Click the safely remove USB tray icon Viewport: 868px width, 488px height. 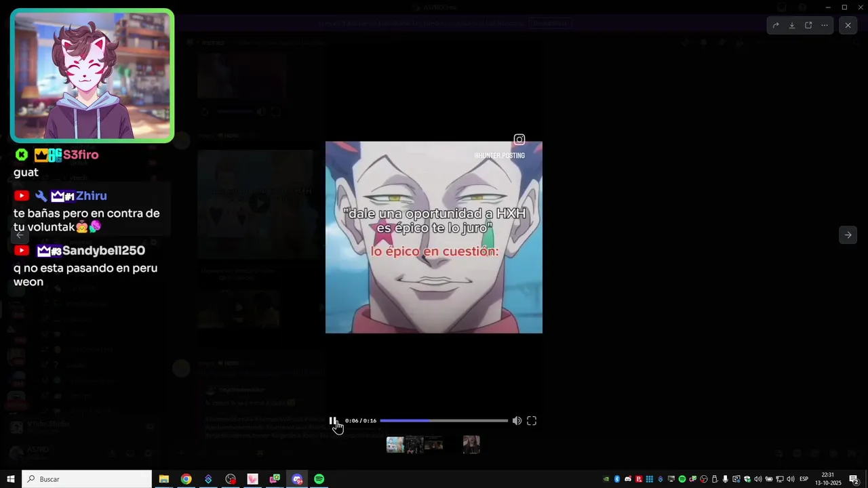coord(715,479)
